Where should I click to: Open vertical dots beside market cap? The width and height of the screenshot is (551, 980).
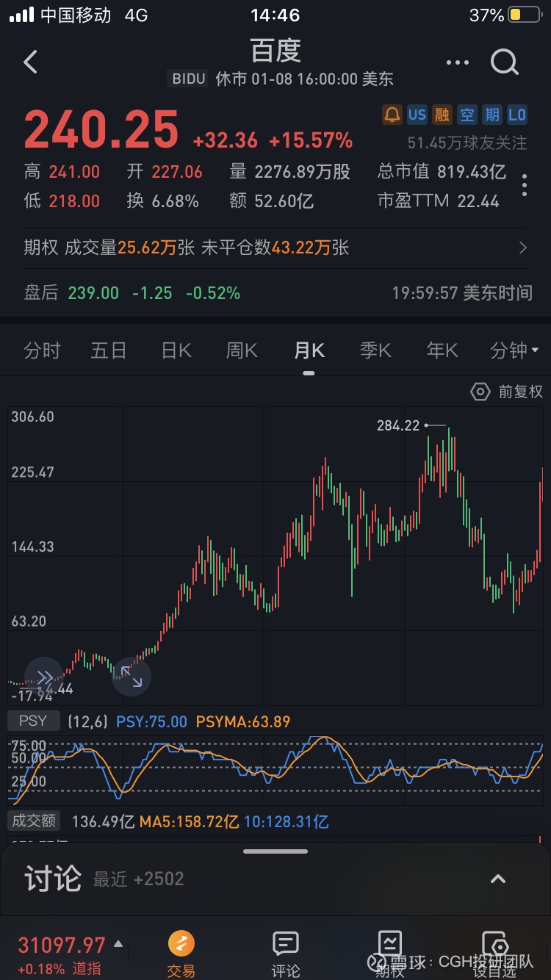point(525,185)
